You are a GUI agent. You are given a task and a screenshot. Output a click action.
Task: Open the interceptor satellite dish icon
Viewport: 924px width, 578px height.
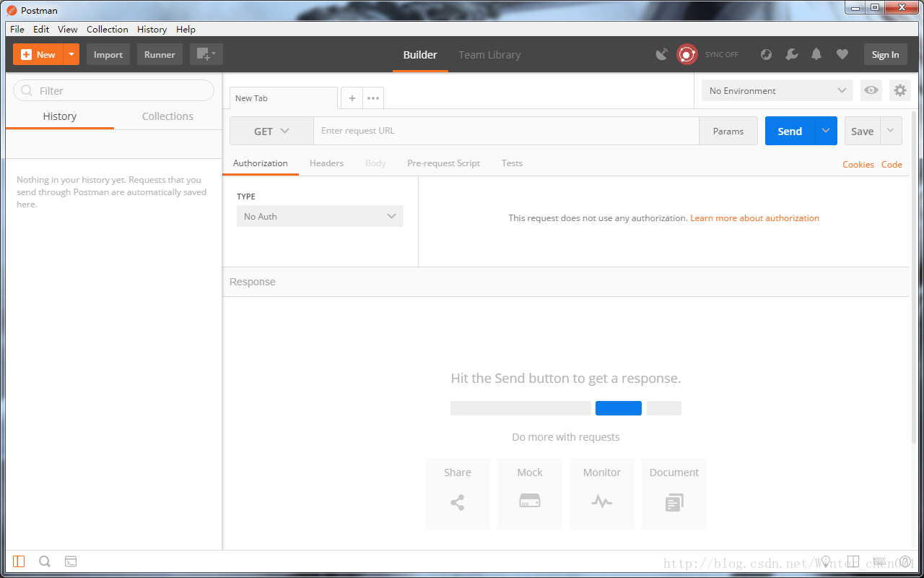[662, 54]
